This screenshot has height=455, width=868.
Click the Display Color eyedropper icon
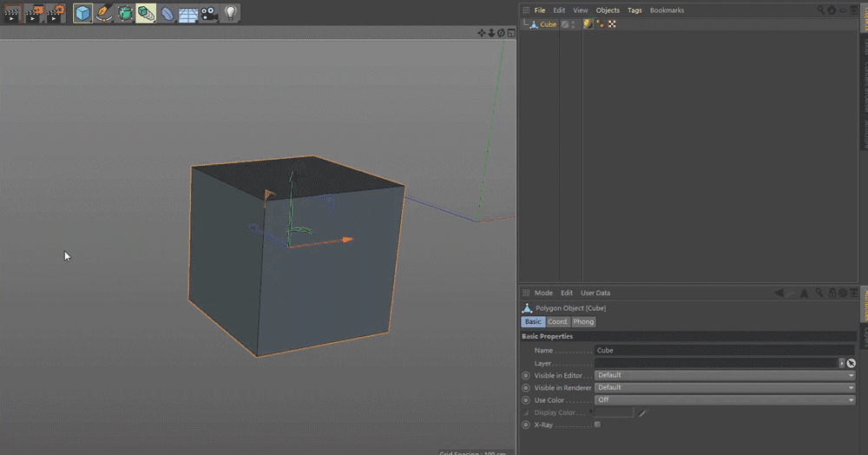[642, 412]
